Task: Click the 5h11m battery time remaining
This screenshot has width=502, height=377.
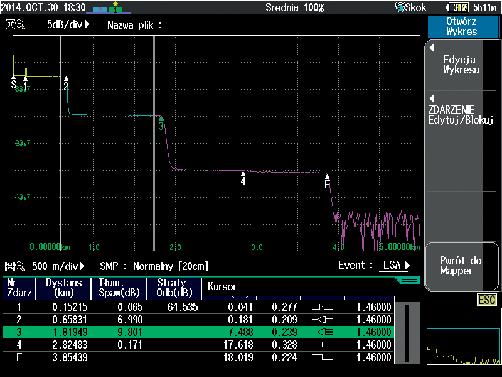Action: click(485, 7)
